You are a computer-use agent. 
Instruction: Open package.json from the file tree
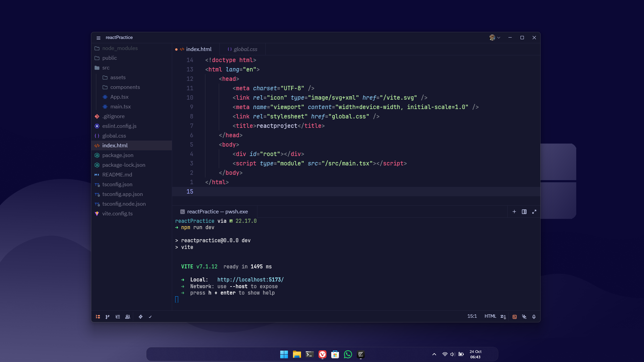[x=132, y=155]
